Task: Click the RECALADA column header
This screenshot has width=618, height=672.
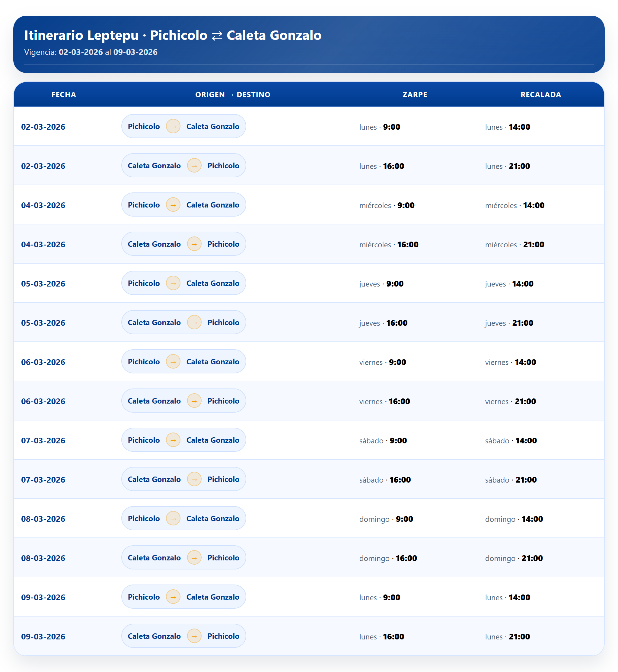Action: (541, 95)
